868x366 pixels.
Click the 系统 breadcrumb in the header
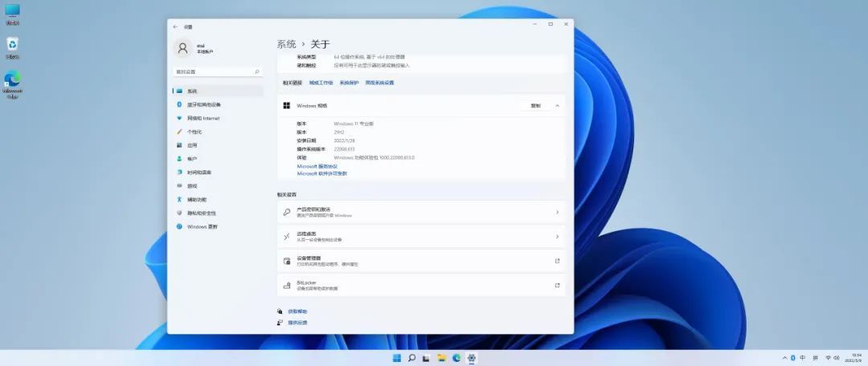click(x=286, y=44)
